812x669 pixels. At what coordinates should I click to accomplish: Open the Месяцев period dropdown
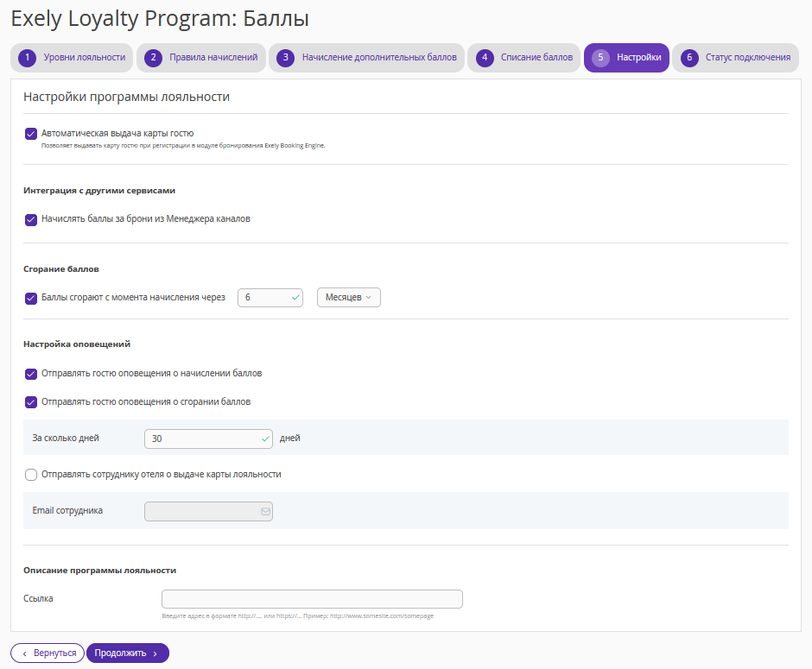pos(348,298)
